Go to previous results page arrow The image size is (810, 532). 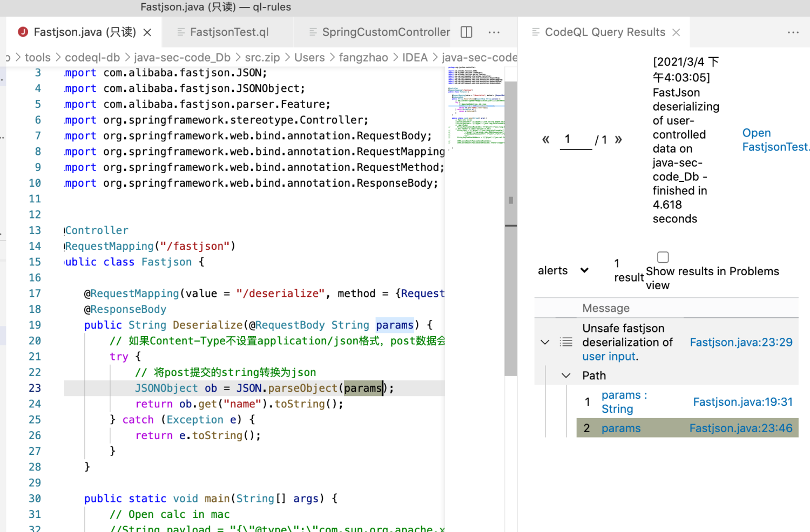545,140
